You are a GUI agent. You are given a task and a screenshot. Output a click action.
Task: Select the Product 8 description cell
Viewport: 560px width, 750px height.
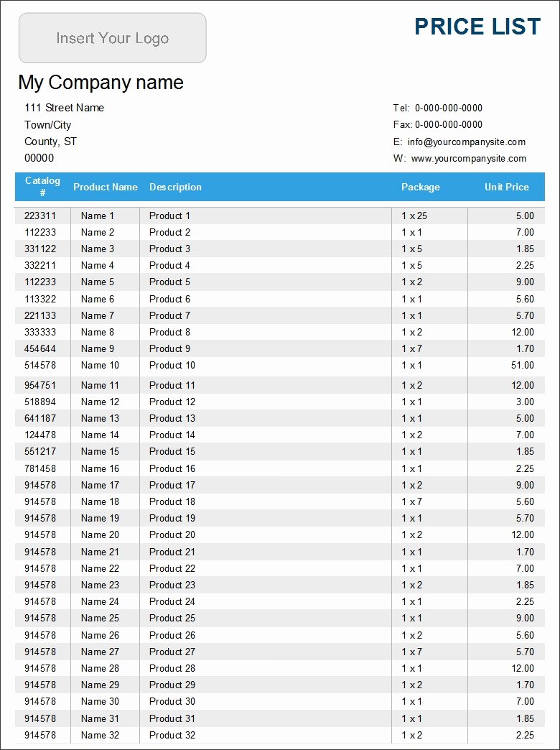tap(169, 332)
